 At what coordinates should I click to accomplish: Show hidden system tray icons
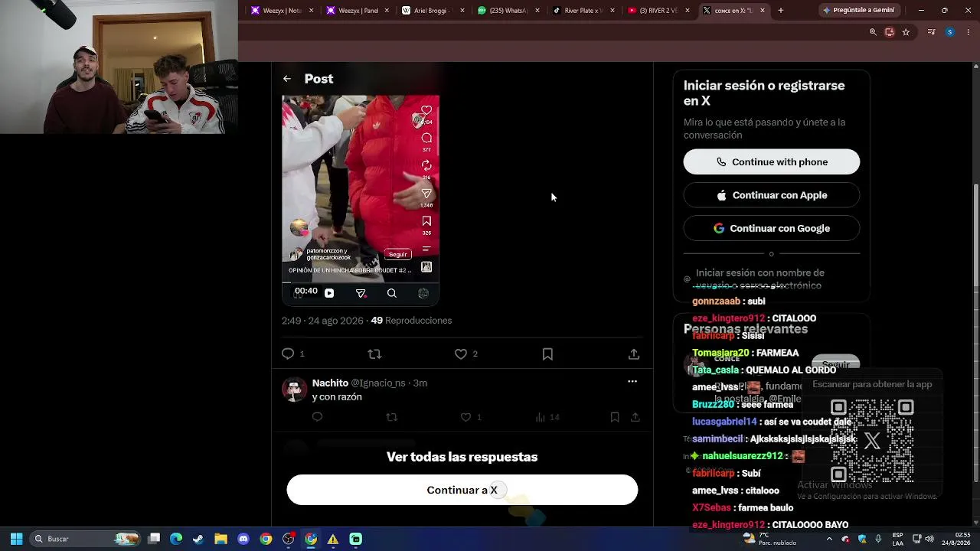click(x=829, y=539)
